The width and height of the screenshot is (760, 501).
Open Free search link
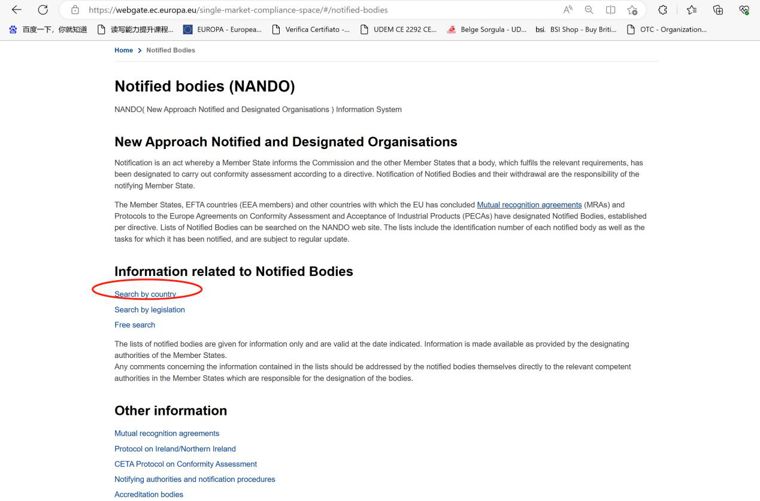click(x=135, y=325)
